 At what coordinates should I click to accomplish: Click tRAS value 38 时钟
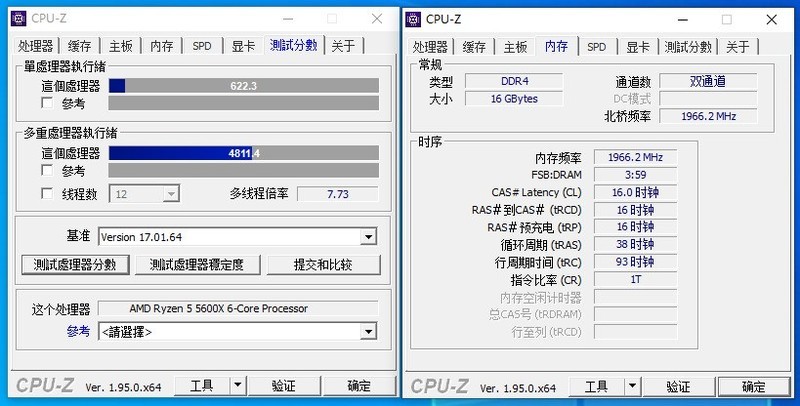[636, 244]
